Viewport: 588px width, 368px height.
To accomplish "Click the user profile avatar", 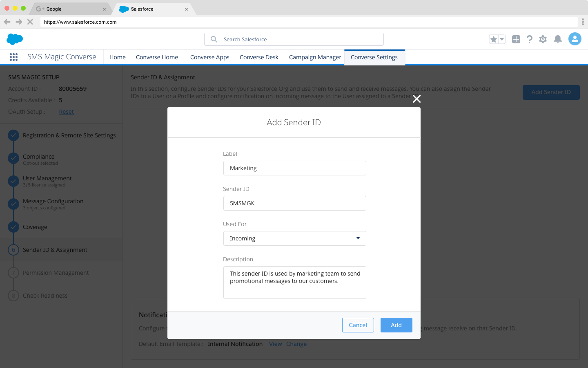I will pos(575,39).
